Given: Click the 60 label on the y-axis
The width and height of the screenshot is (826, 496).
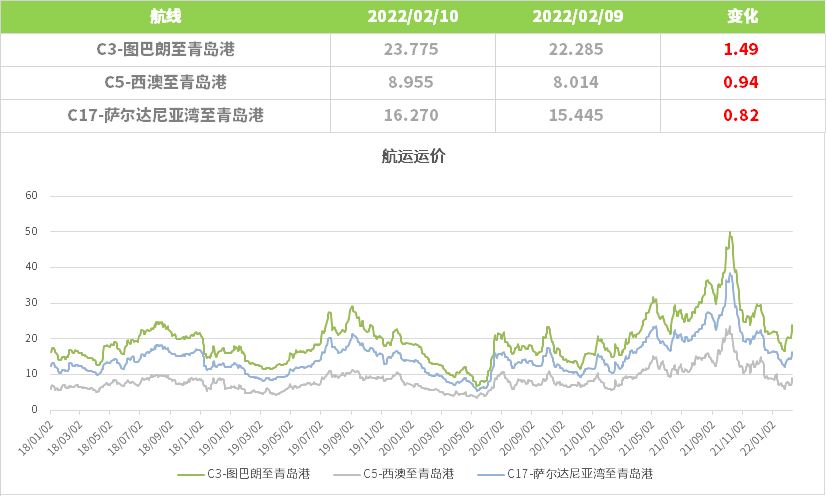Looking at the screenshot, I should [30, 195].
